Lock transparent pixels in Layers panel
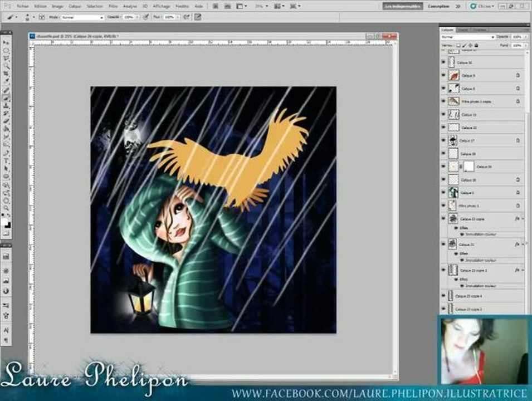This screenshot has height=401, width=532. coord(458,45)
